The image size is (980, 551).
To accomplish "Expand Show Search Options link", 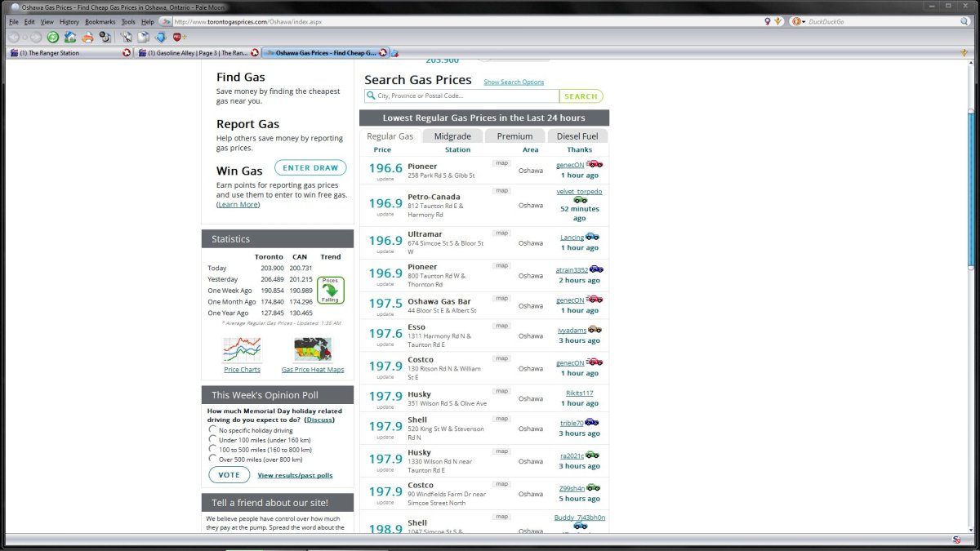I will [x=513, y=82].
